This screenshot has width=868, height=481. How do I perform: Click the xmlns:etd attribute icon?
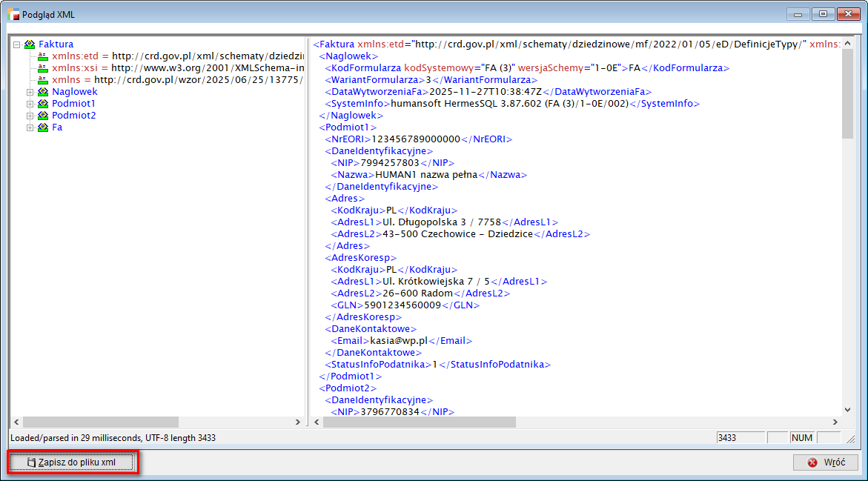pyautogui.click(x=43, y=56)
